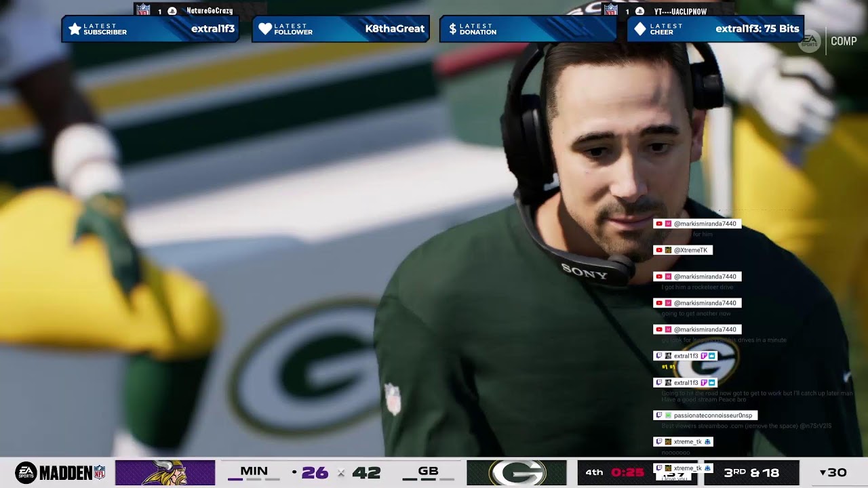Click @markismiranda7440 above 'I got him a rocketeer drive'

[705, 277]
